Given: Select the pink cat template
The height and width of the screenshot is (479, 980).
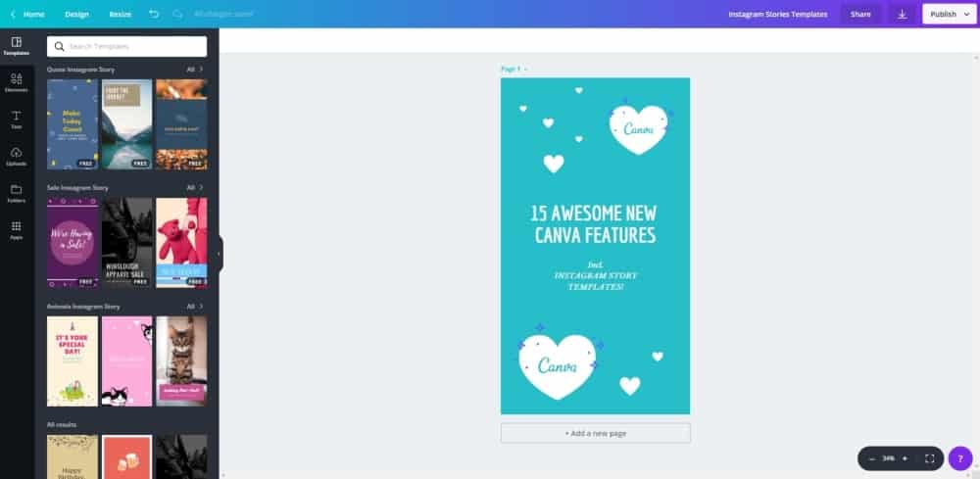Looking at the screenshot, I should pos(126,361).
